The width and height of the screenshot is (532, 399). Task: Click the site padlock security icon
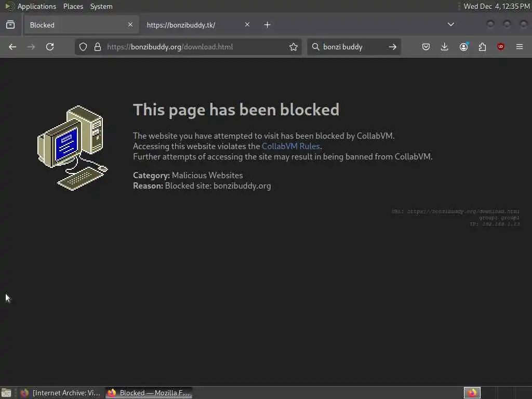98,47
